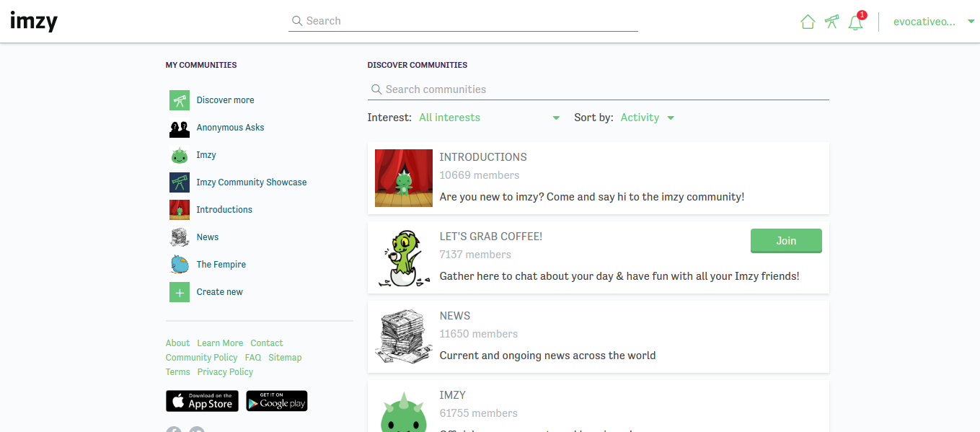This screenshot has height=432, width=980.
Task: Open the imzy logo home link
Action: coord(34,21)
